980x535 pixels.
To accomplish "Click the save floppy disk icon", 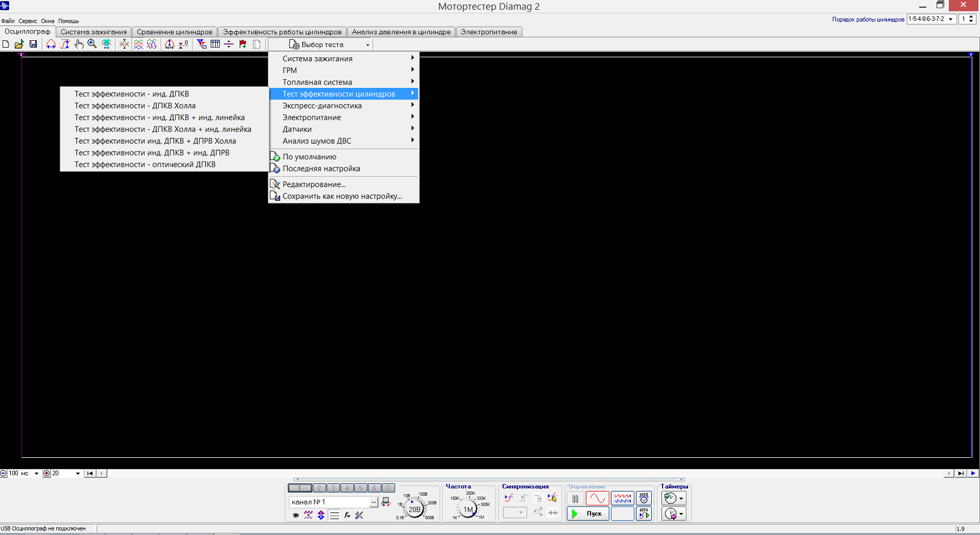I will point(33,44).
